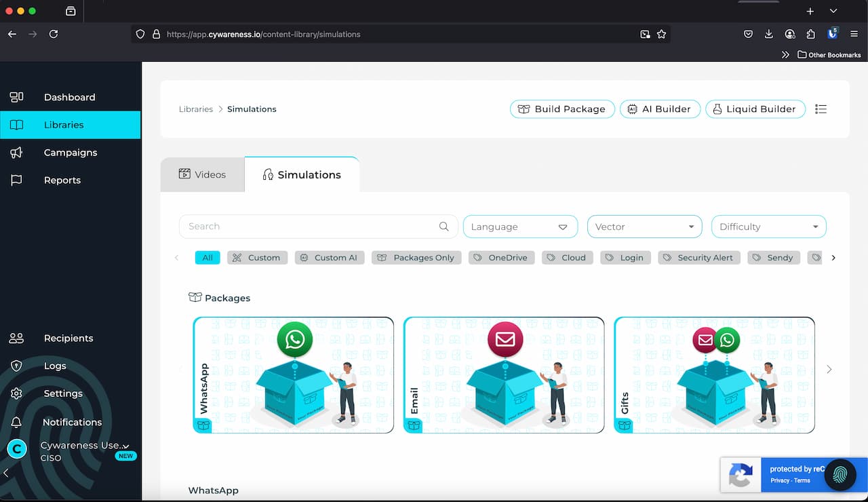Screen dimensions: 868x502
Task: Filter by the OneDrive tag
Action: coord(501,258)
